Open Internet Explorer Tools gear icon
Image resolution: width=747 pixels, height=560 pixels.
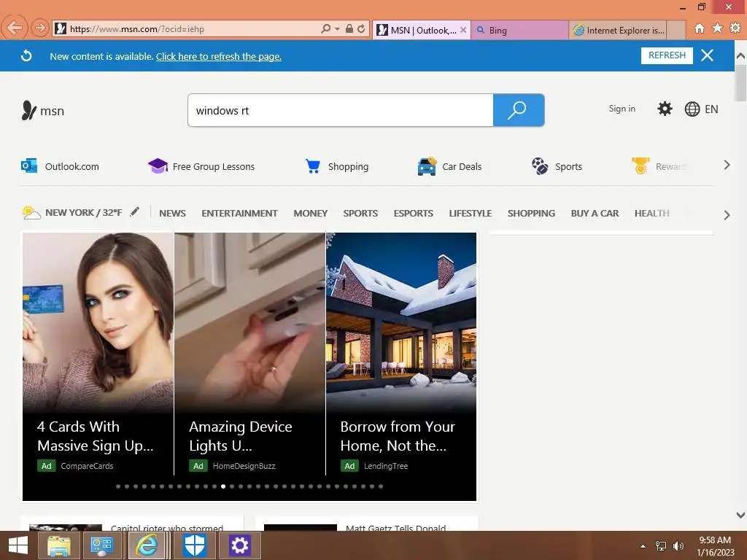tap(735, 28)
